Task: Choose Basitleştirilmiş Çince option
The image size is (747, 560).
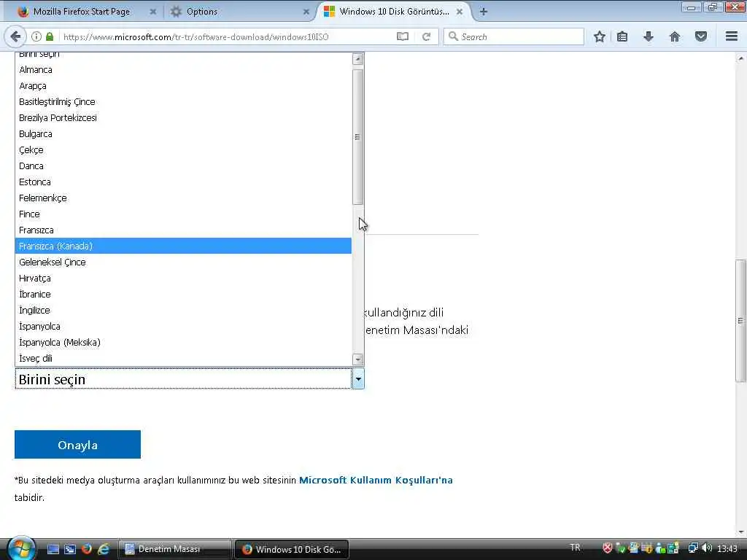Action: coord(183,101)
